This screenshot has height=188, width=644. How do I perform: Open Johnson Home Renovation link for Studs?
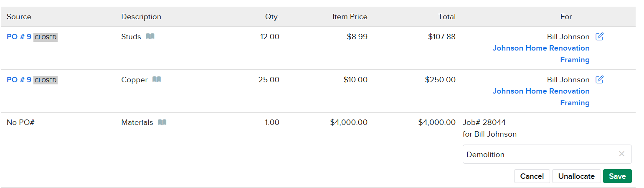tap(541, 48)
